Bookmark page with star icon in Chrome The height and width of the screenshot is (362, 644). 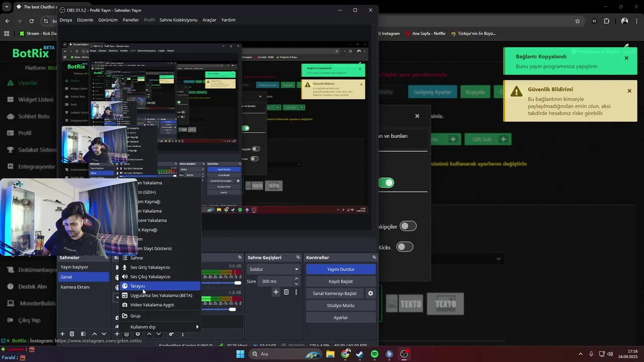point(578,21)
